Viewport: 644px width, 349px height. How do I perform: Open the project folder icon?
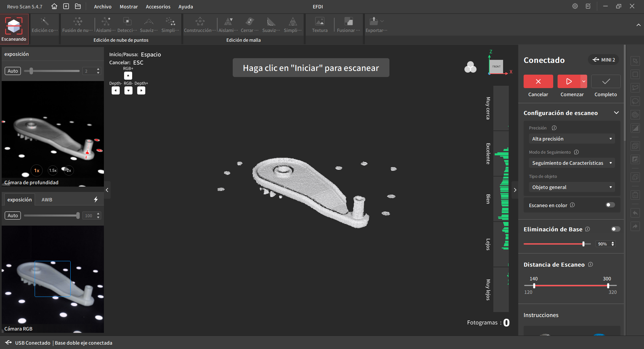(x=78, y=6)
